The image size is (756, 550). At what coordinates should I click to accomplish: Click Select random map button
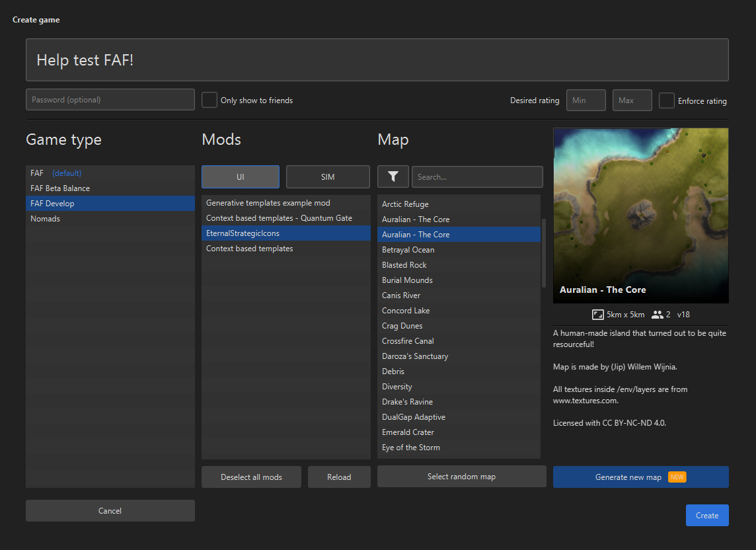pos(461,476)
